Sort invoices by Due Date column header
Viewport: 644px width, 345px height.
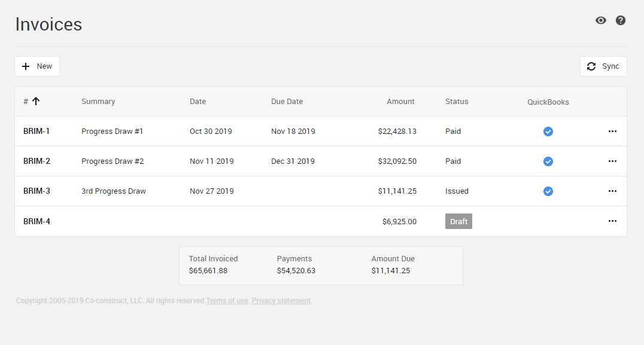pyautogui.click(x=287, y=102)
